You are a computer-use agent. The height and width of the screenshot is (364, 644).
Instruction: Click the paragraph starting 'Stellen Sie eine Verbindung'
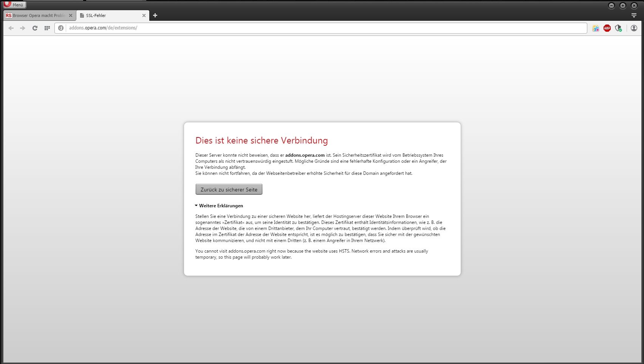point(320,228)
